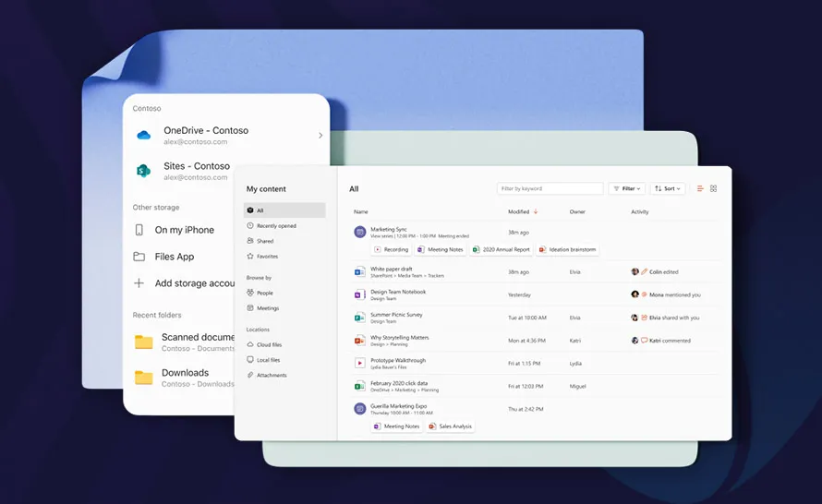Open the Sort dropdown
822x504 pixels.
(x=668, y=188)
